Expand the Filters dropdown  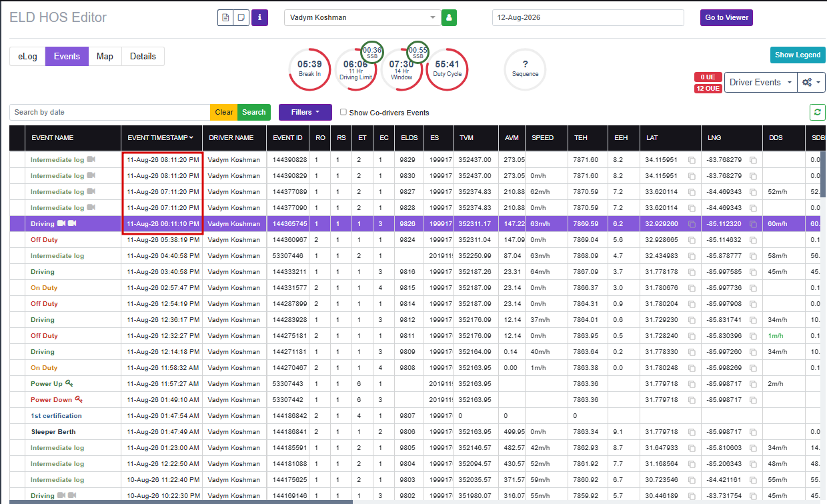point(306,112)
